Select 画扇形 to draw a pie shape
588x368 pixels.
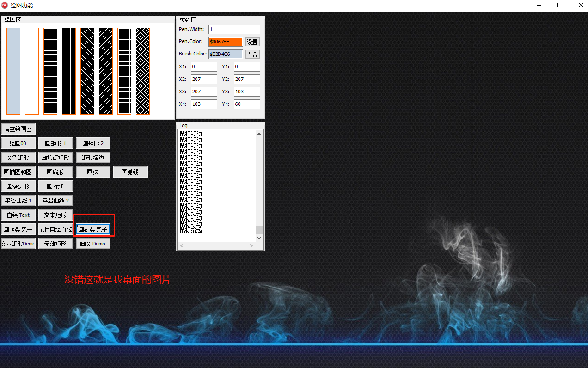click(x=55, y=172)
